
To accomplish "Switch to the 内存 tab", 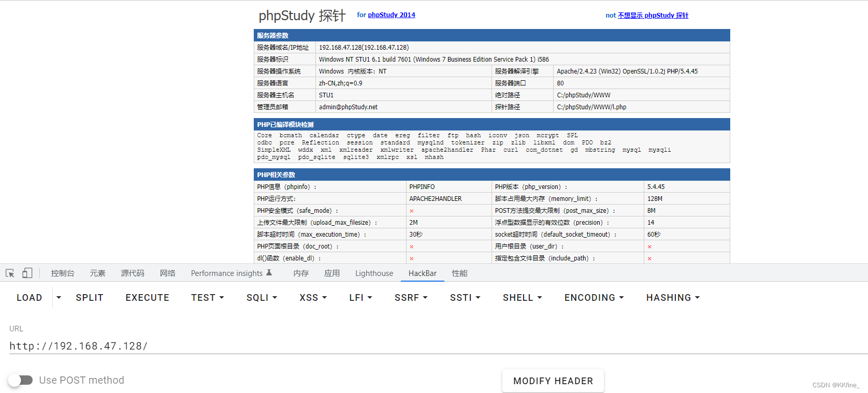I will pyautogui.click(x=301, y=273).
